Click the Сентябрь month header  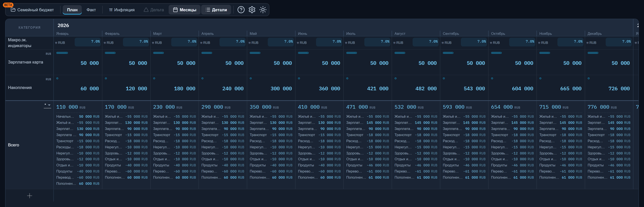(451, 34)
